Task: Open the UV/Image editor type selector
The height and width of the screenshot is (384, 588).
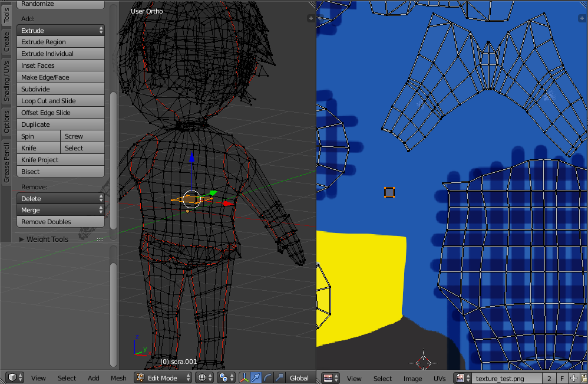Action: pos(331,378)
